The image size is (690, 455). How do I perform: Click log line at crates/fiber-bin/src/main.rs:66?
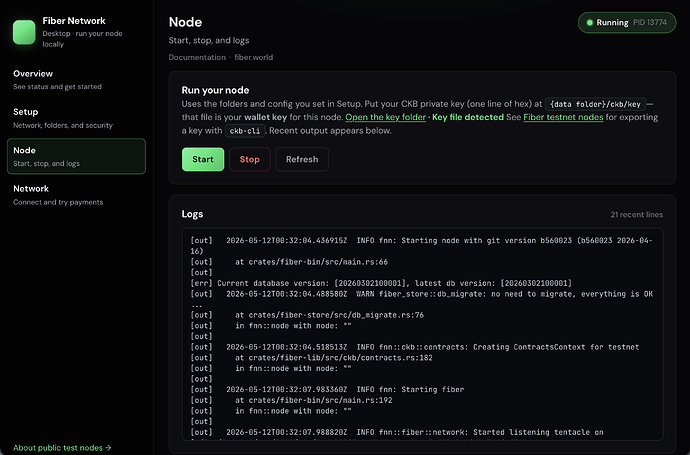[289, 262]
